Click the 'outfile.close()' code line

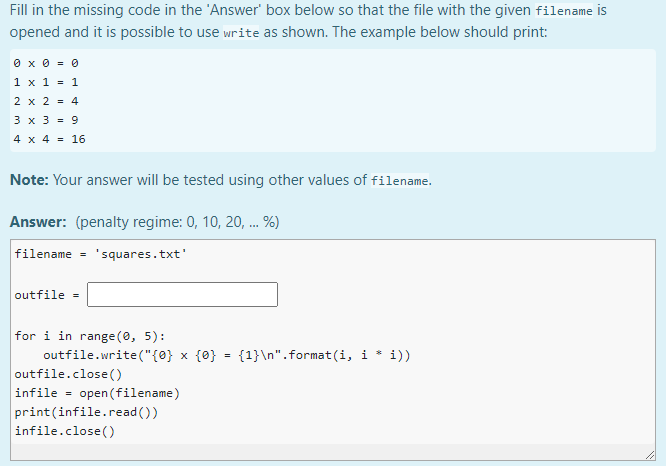[x=68, y=374]
